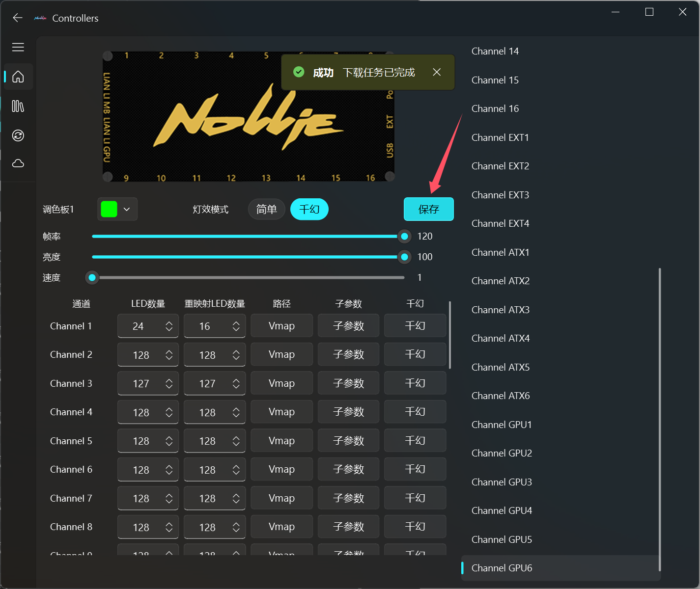Select Channel GPU5 in list
The height and width of the screenshot is (589, 700).
pyautogui.click(x=560, y=539)
